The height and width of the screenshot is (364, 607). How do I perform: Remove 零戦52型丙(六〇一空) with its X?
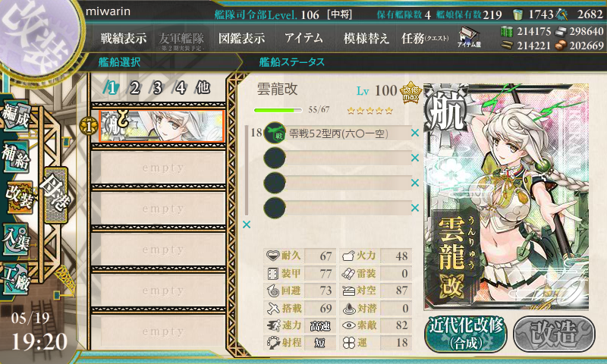click(415, 133)
